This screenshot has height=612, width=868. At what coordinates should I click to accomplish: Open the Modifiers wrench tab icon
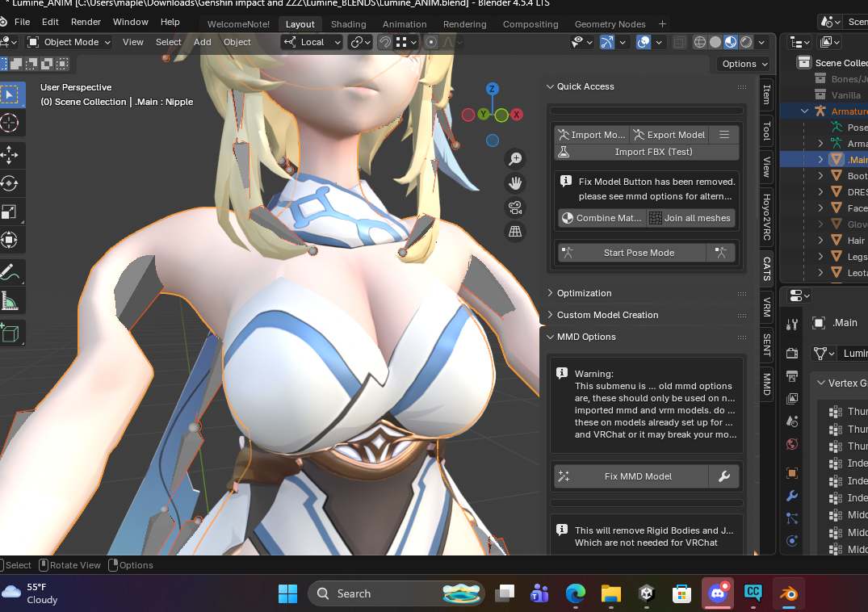(x=792, y=495)
